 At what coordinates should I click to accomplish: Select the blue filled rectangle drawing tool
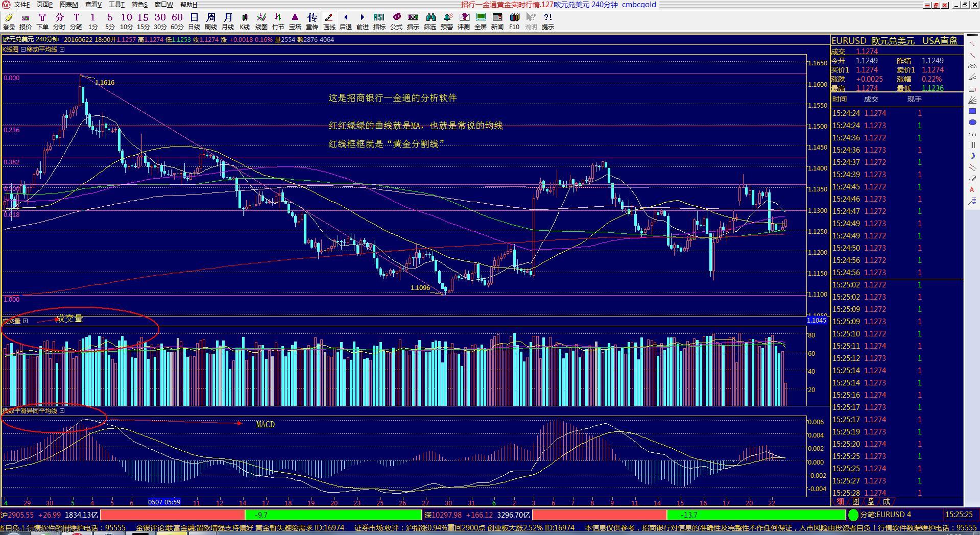pos(972,111)
